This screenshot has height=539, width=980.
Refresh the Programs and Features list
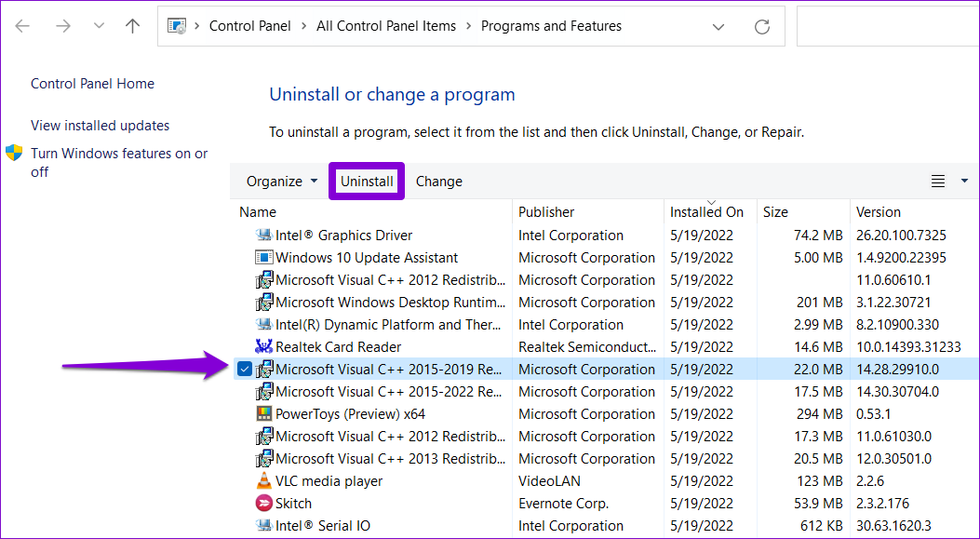pos(762,26)
